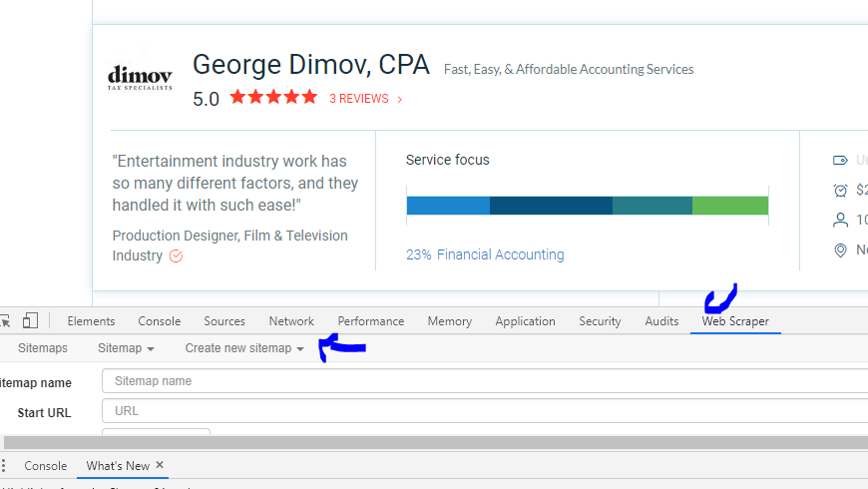
Task: Select teal segment of service focus bar
Action: pos(652,206)
